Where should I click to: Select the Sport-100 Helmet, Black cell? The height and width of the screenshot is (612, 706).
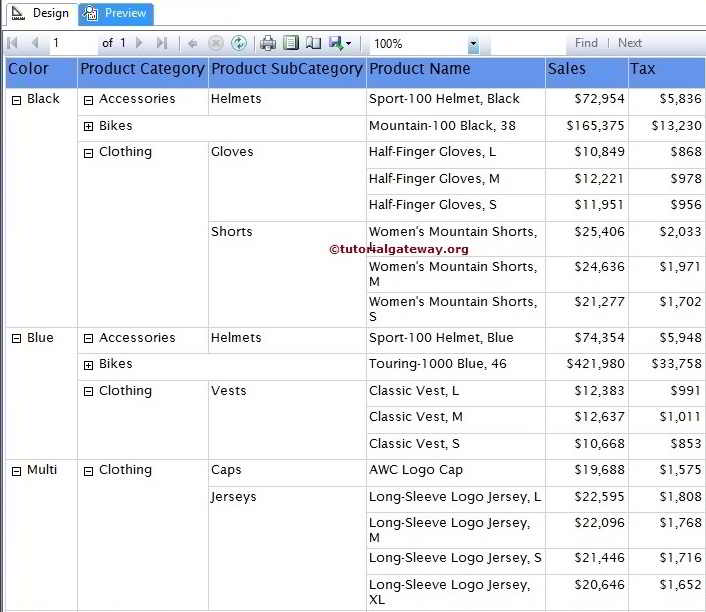[x=456, y=102]
